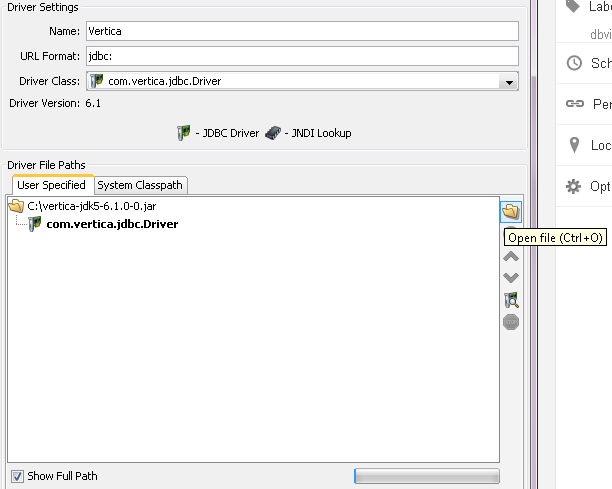Open the Driver Class dropdown arrow
The width and height of the screenshot is (612, 489).
point(509,82)
